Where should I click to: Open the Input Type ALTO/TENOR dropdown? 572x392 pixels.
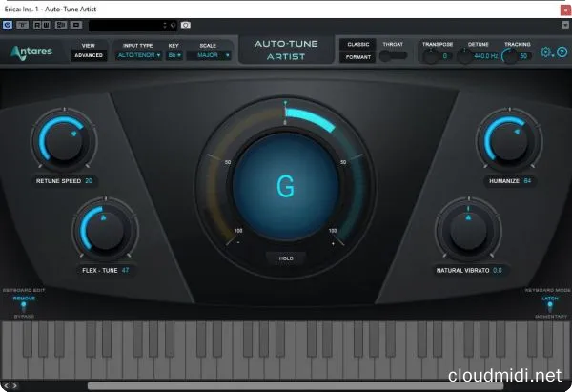[x=138, y=55]
